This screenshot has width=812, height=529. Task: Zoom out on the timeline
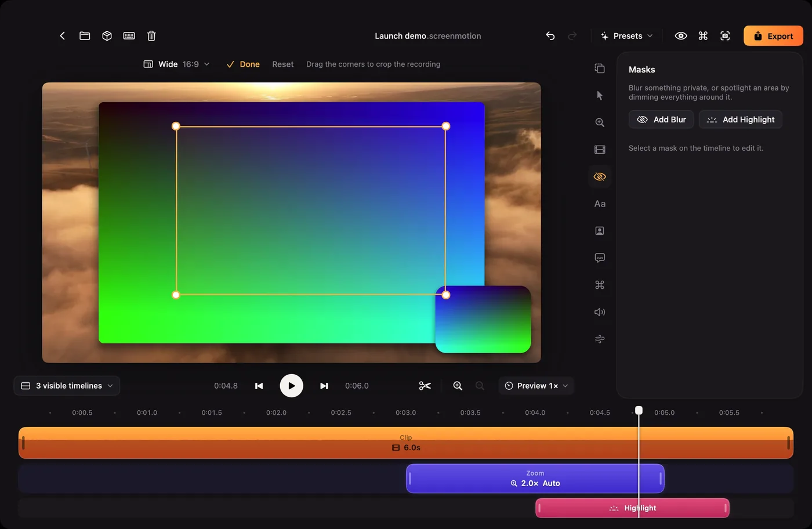[x=480, y=386]
